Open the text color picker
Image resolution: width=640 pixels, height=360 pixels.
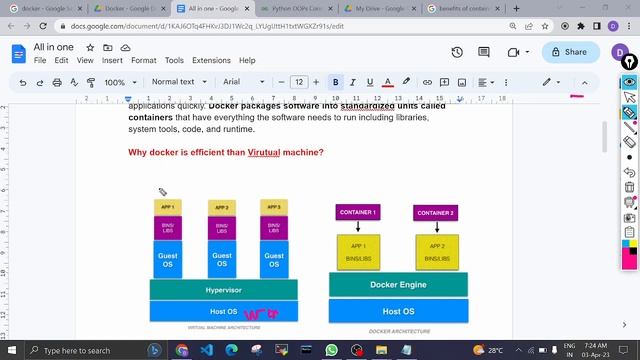coord(388,82)
